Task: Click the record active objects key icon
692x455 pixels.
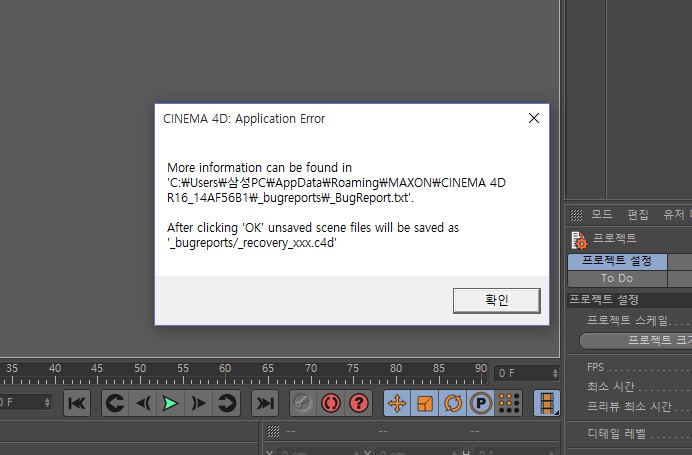Action: click(x=303, y=403)
